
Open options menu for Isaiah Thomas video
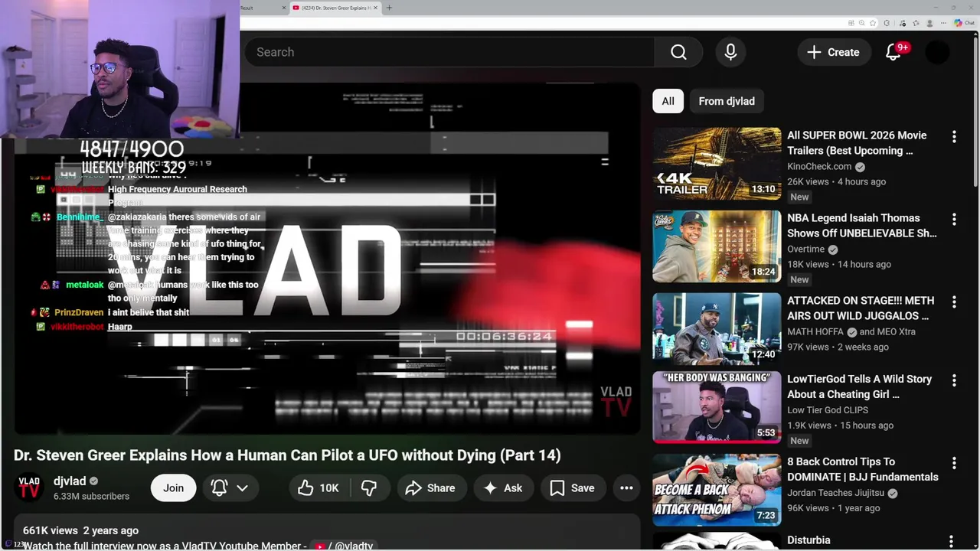[954, 220]
